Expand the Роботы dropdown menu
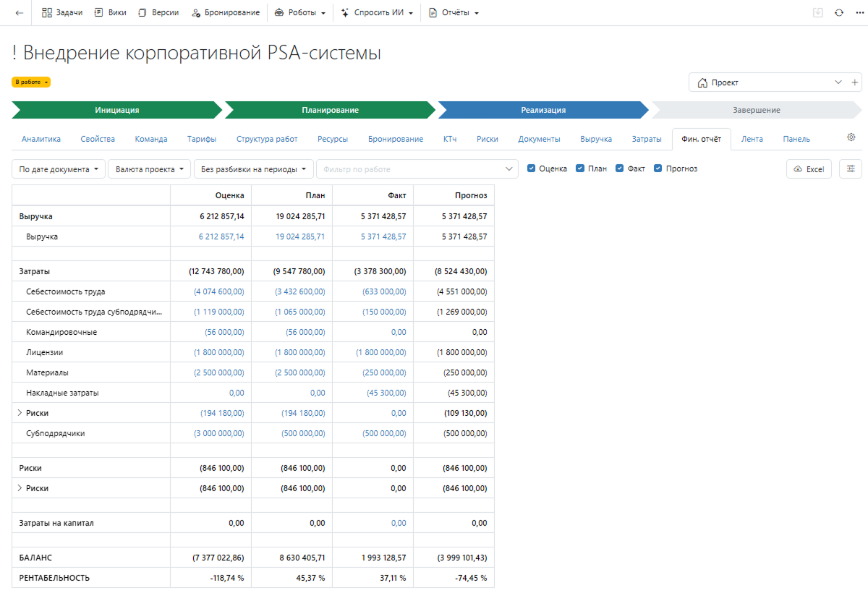This screenshot has width=868, height=614. (299, 13)
